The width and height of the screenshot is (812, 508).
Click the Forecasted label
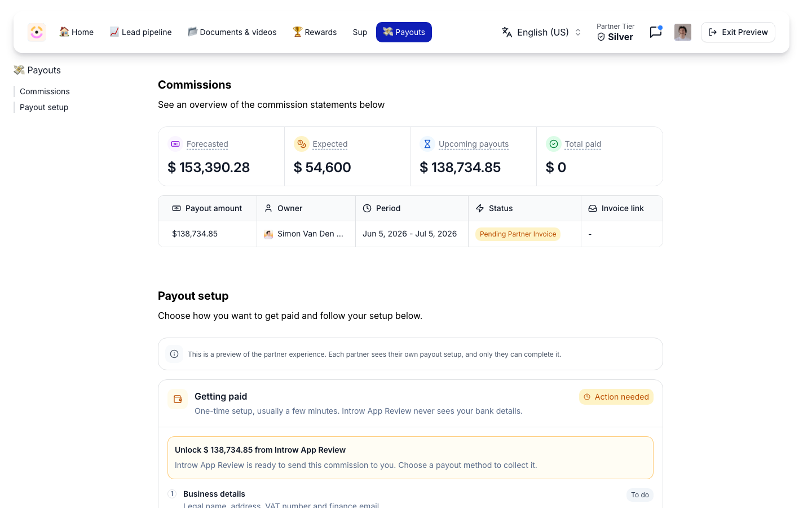208,144
